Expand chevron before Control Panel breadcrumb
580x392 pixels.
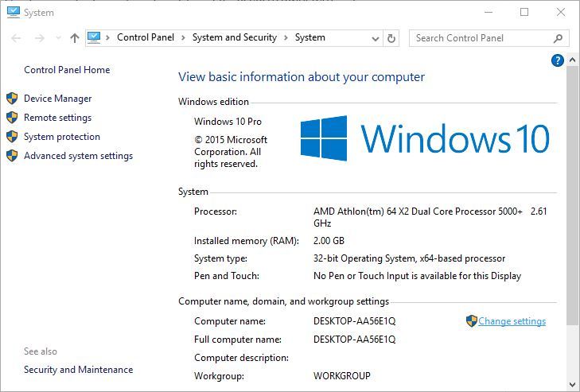point(108,37)
